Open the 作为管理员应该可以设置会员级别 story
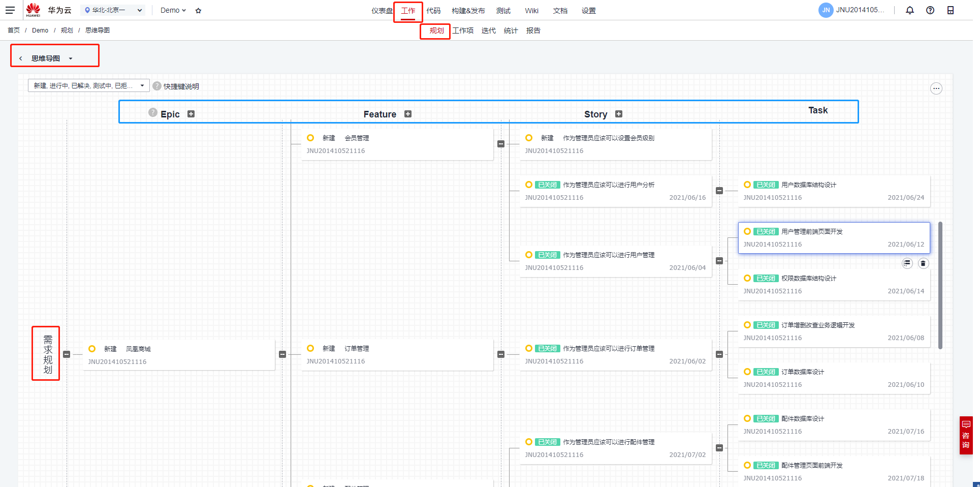 (616, 144)
